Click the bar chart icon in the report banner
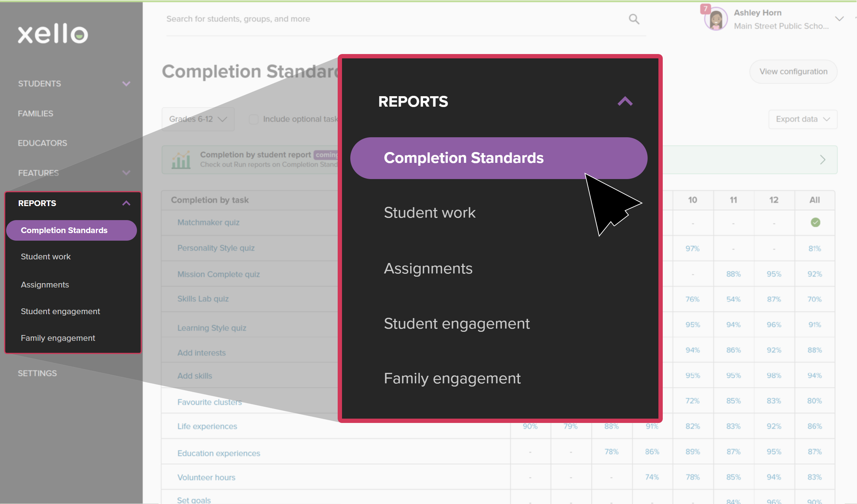The width and height of the screenshot is (857, 504). pyautogui.click(x=182, y=160)
